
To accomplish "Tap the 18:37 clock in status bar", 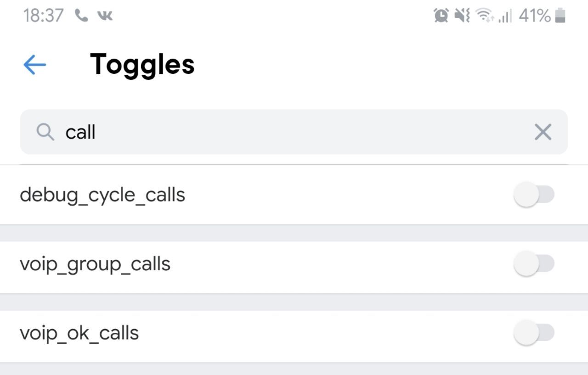I will tap(44, 16).
